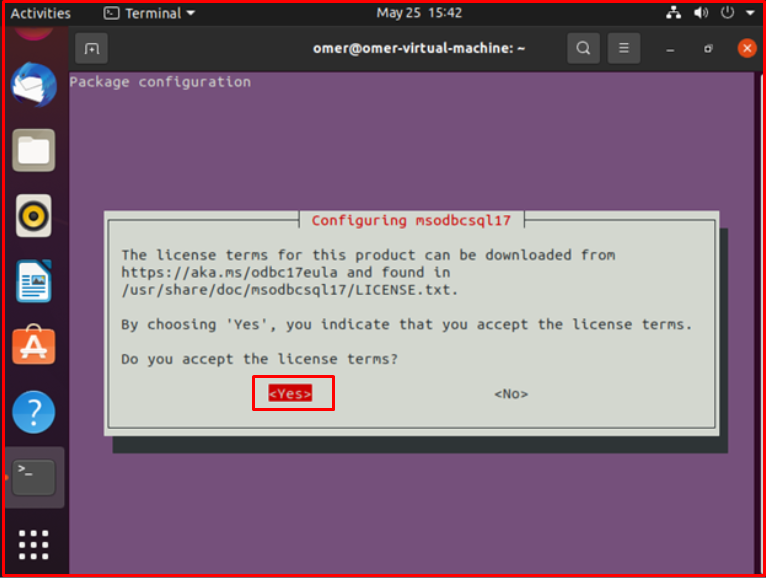The image size is (766, 578).
Task: Open the Activities overview
Action: click(x=41, y=13)
